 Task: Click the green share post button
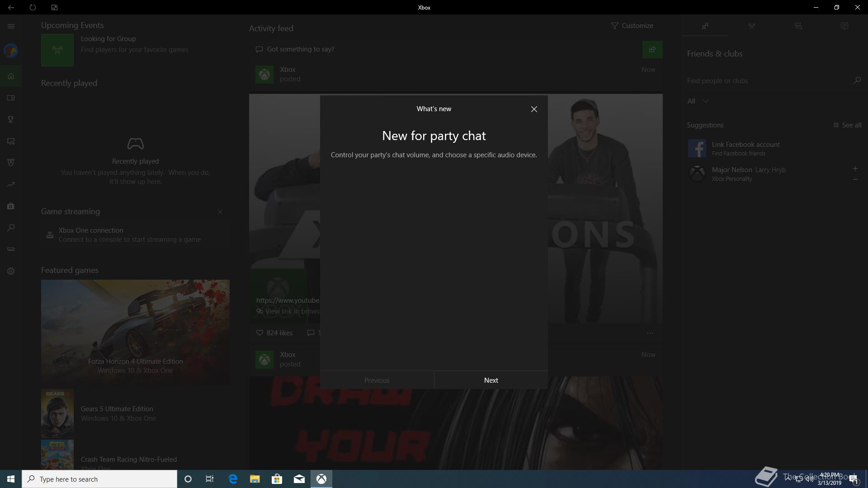tap(652, 50)
